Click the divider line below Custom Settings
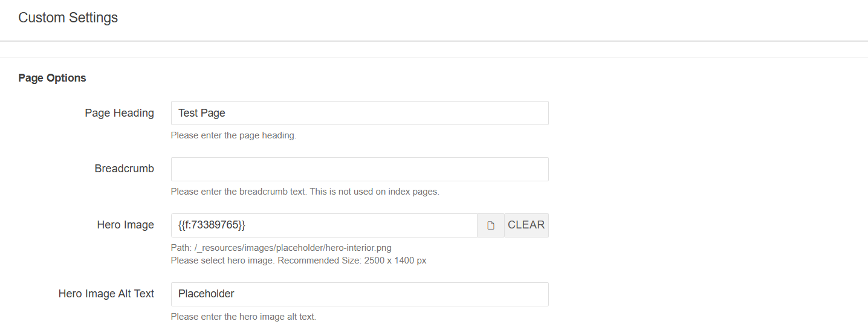The image size is (868, 333). click(434, 41)
